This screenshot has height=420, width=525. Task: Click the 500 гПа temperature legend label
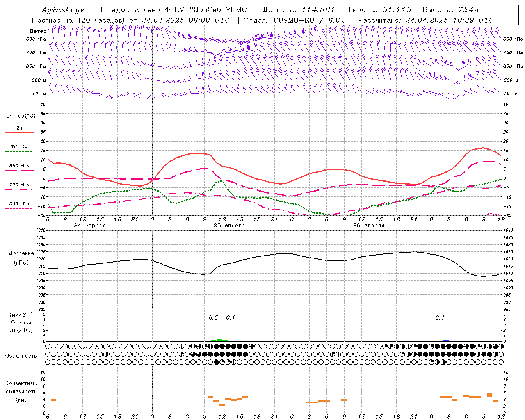click(19, 203)
